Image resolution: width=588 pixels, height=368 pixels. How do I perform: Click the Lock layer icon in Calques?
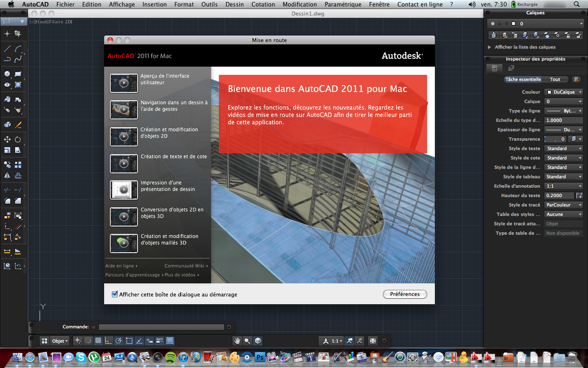click(x=568, y=35)
